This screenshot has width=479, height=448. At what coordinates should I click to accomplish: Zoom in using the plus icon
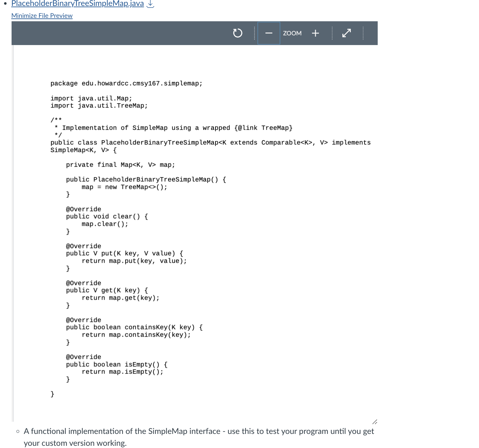pos(315,33)
